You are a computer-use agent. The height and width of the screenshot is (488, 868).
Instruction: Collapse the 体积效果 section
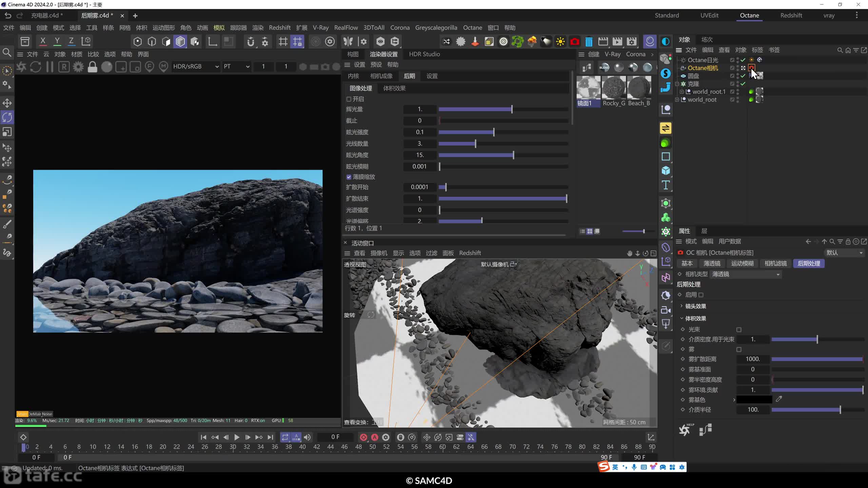coord(682,318)
